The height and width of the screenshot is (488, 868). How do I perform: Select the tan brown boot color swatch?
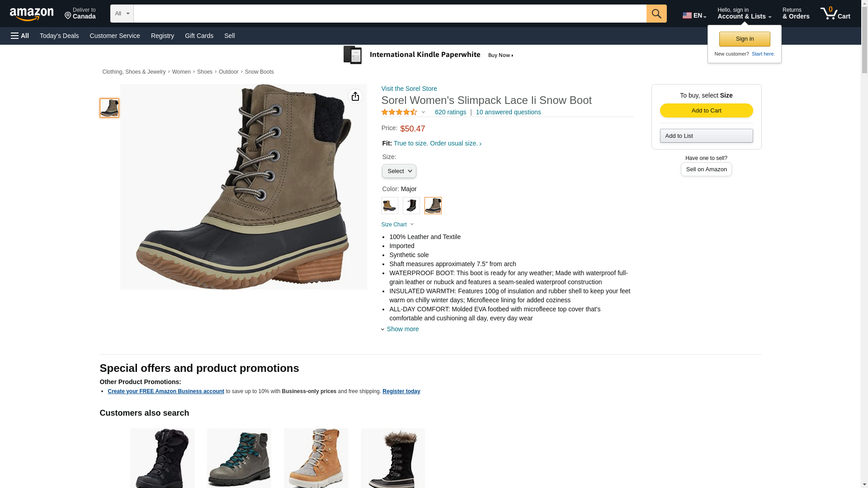[x=390, y=206]
